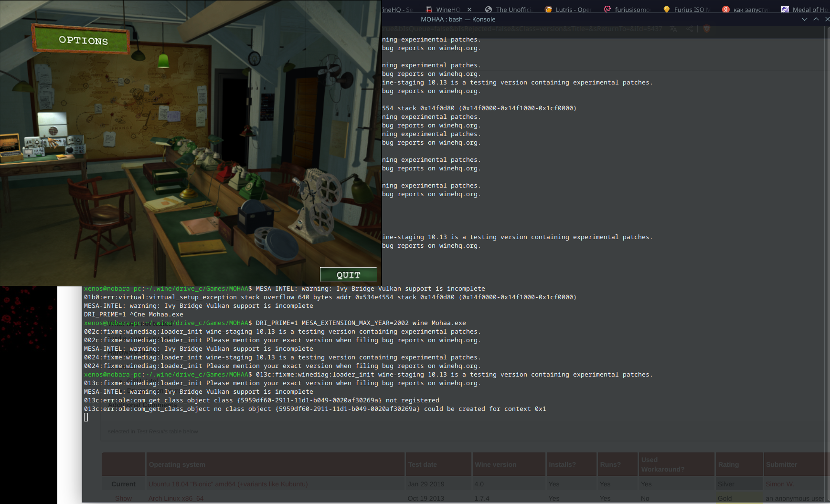Minimize the Konsole window with the down chevron

[805, 19]
